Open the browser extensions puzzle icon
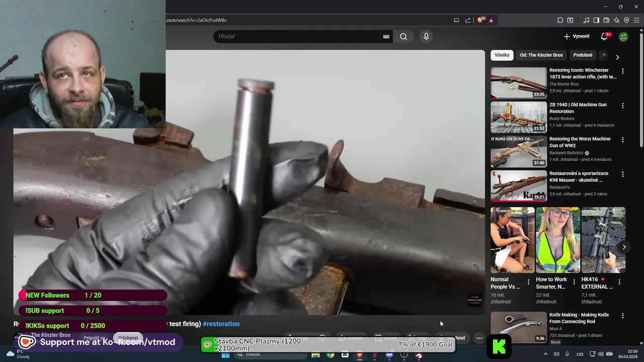The height and width of the screenshot is (362, 644). point(560,20)
